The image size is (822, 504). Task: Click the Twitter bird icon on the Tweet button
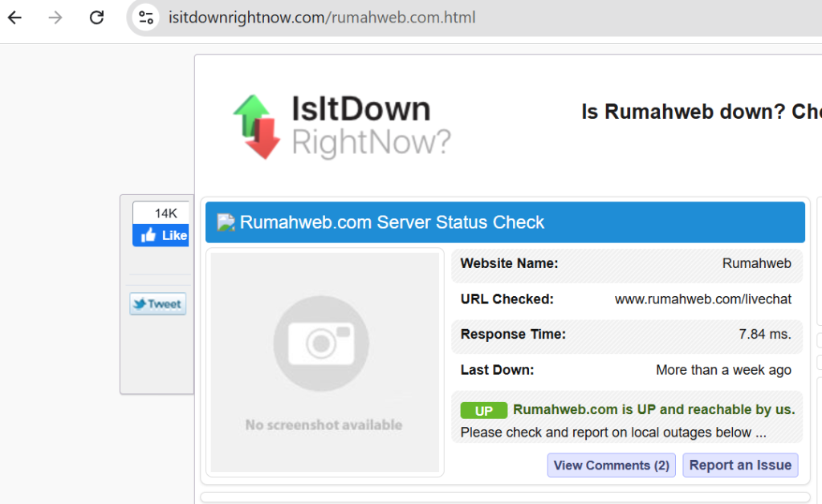141,303
